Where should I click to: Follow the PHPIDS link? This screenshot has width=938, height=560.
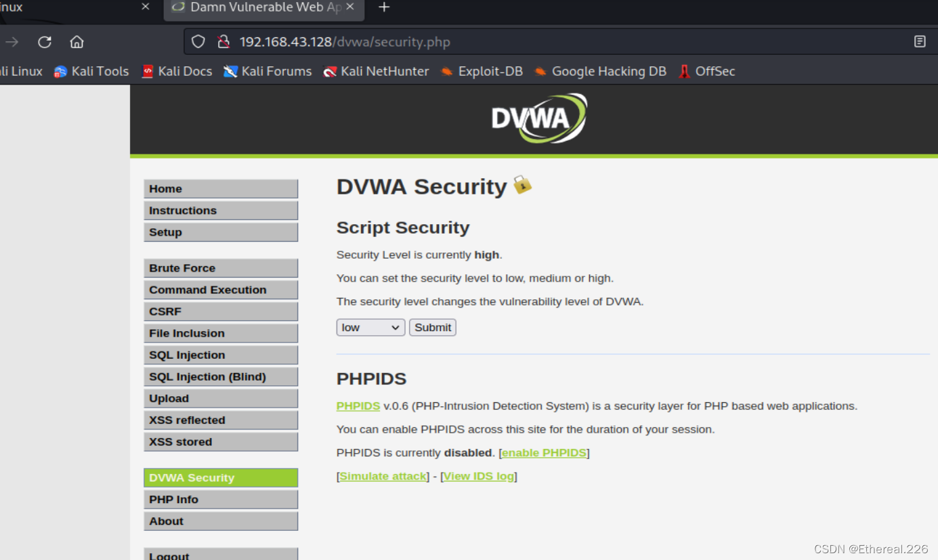coord(358,406)
